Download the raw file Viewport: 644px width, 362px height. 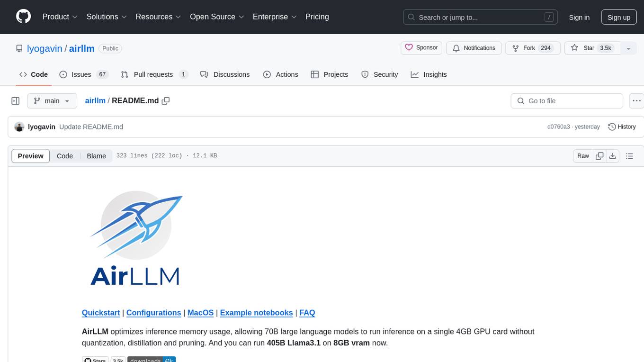(x=613, y=156)
